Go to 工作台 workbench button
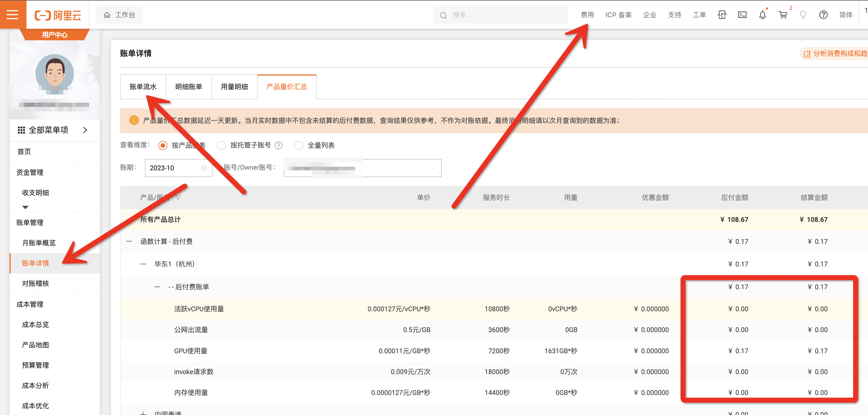This screenshot has width=868, height=415. tap(119, 15)
